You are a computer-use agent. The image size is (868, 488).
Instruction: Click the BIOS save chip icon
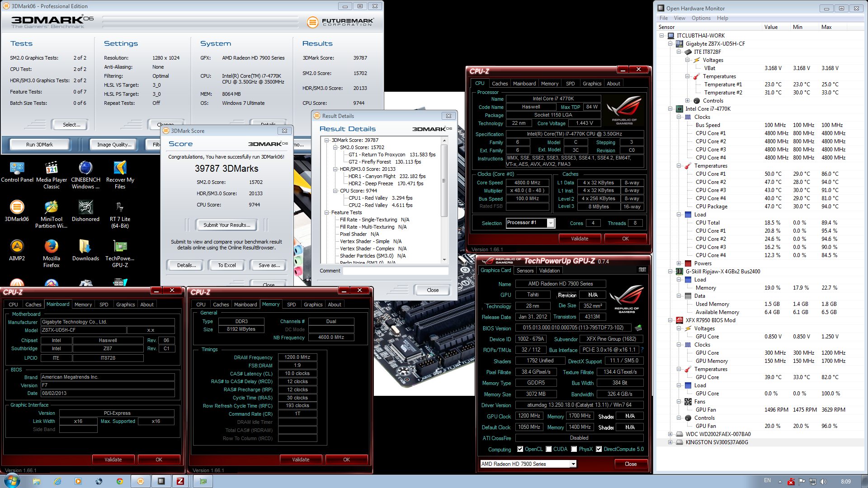pyautogui.click(x=638, y=328)
